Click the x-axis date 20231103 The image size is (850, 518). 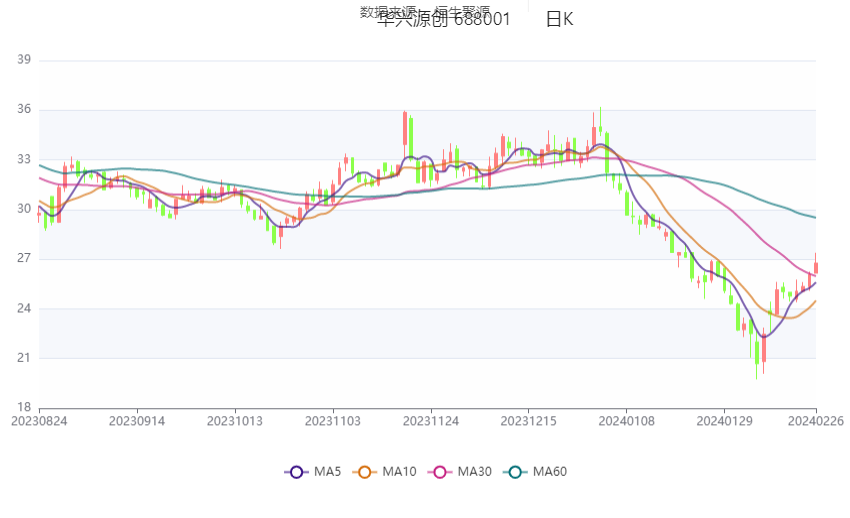point(333,421)
